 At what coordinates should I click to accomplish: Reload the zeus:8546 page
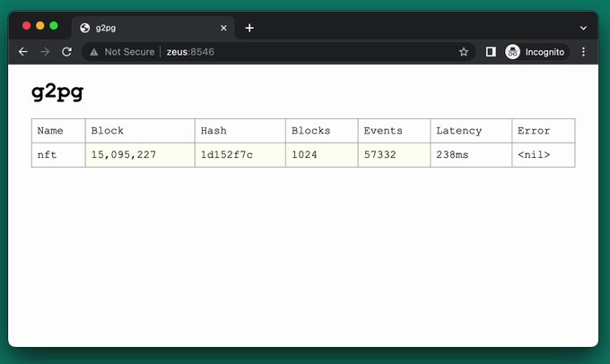pos(67,52)
